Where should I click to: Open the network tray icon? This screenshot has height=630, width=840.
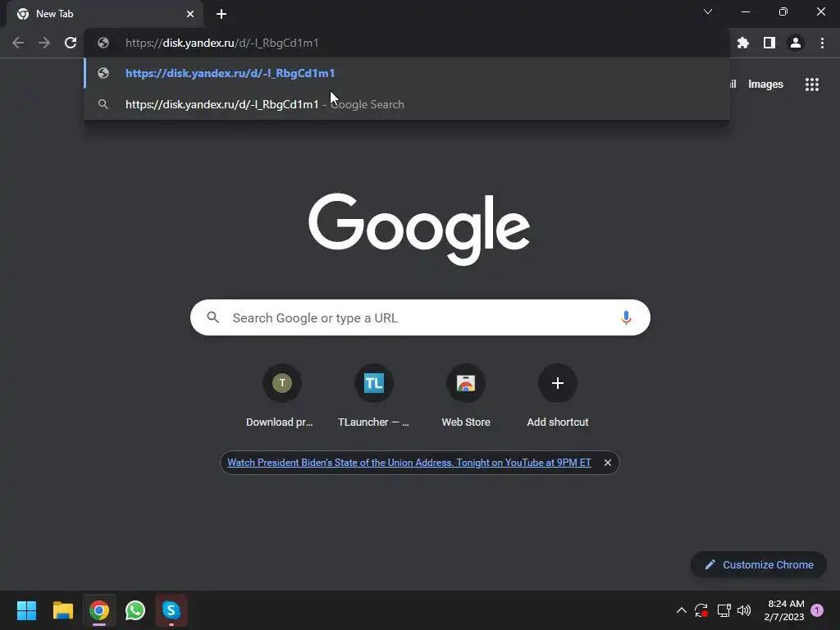point(724,610)
